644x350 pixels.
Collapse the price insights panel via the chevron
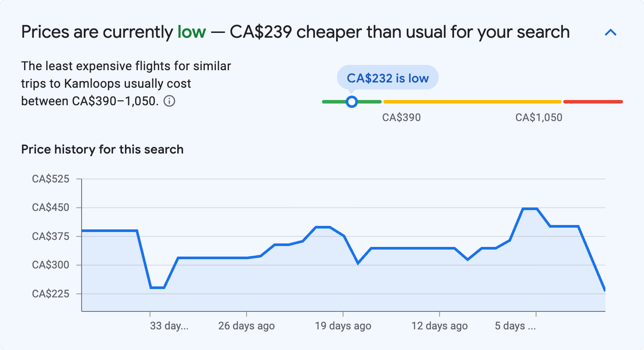pos(610,32)
